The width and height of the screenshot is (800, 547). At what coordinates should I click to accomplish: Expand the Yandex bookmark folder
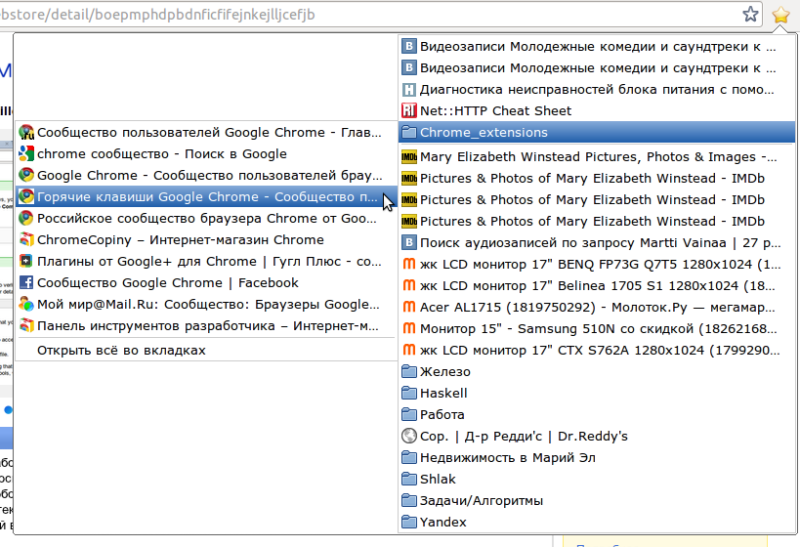tap(597, 521)
